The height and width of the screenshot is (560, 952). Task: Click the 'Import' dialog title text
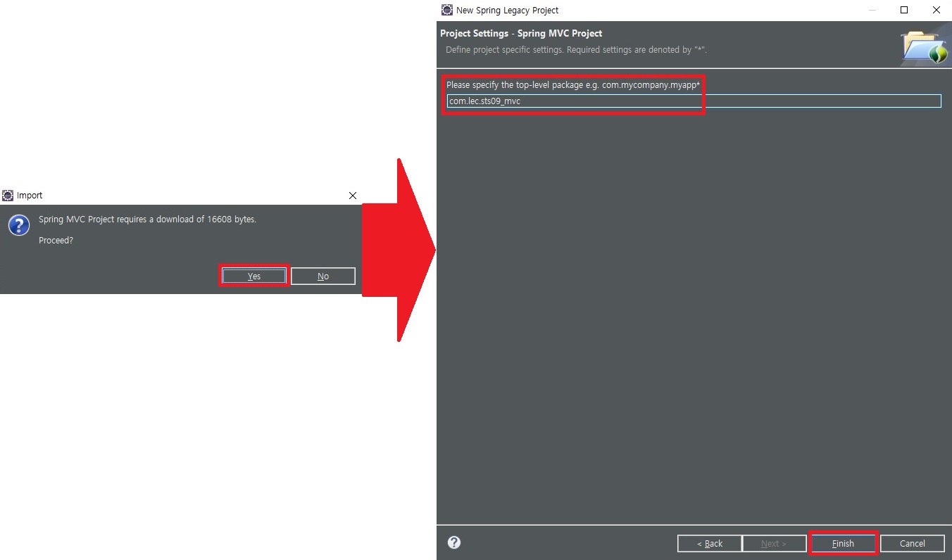(30, 196)
